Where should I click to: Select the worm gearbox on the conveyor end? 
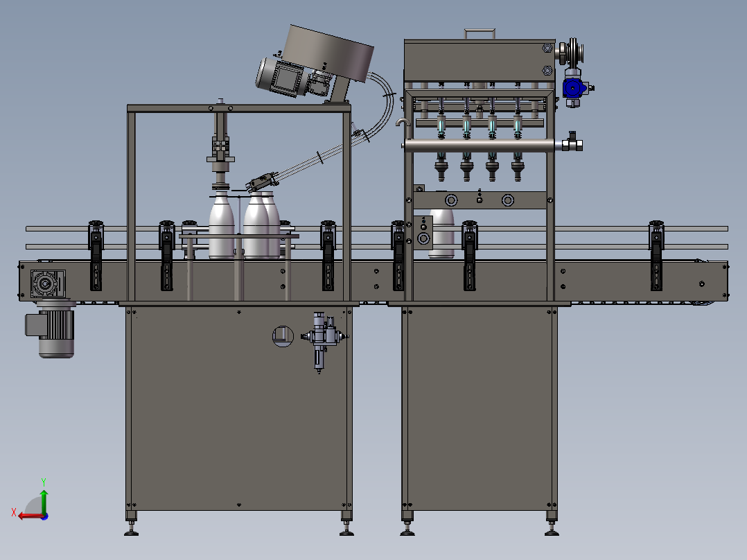tap(48, 283)
